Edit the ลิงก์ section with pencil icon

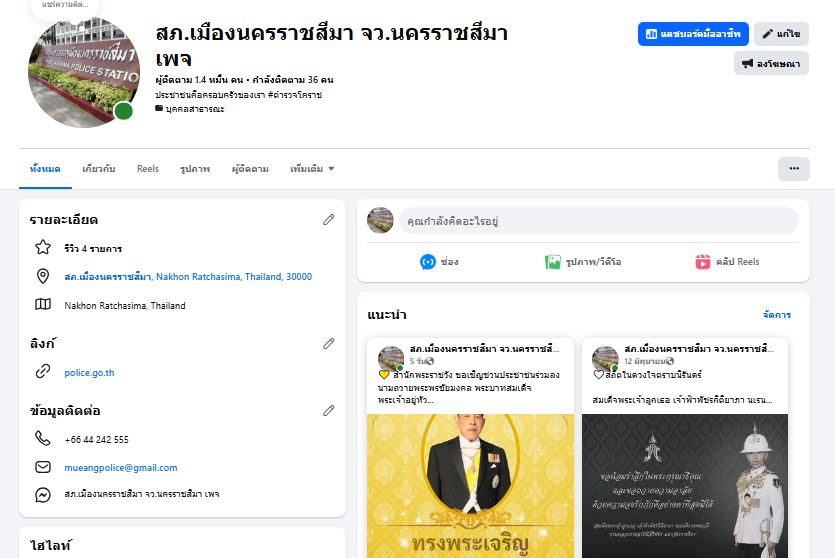click(x=329, y=343)
